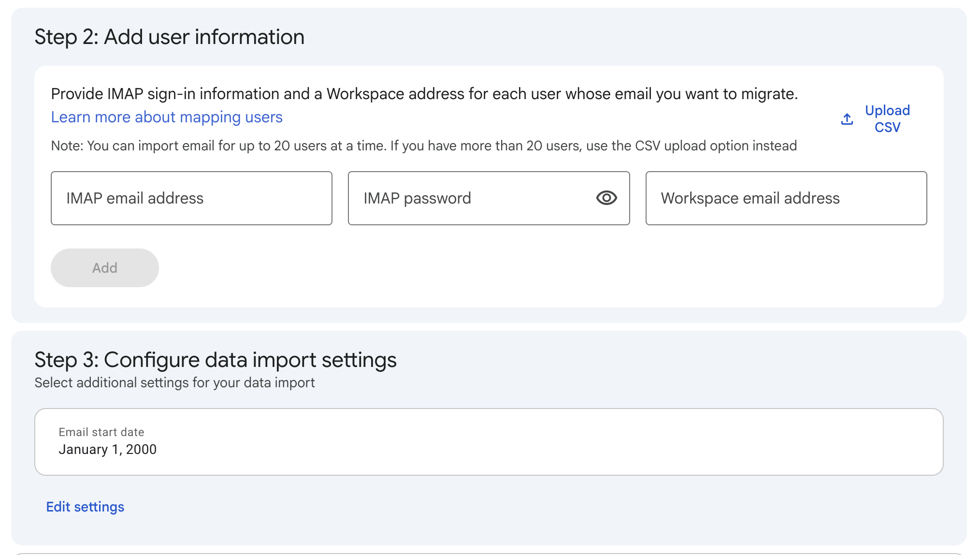Click empty area right of Add button

pyautogui.click(x=483, y=268)
